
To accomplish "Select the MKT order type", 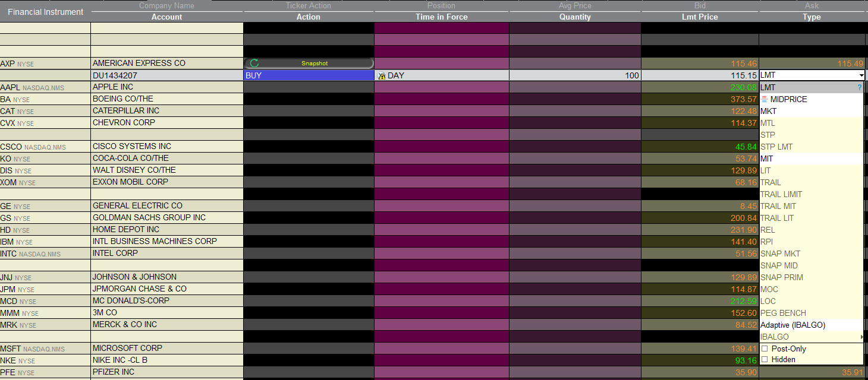I will click(x=811, y=111).
